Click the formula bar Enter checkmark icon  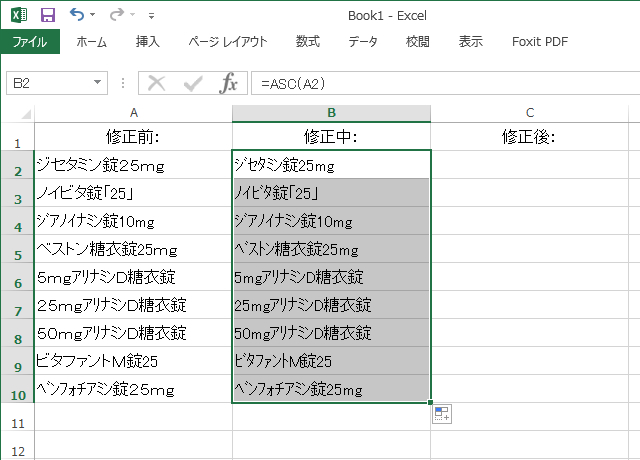point(193,83)
